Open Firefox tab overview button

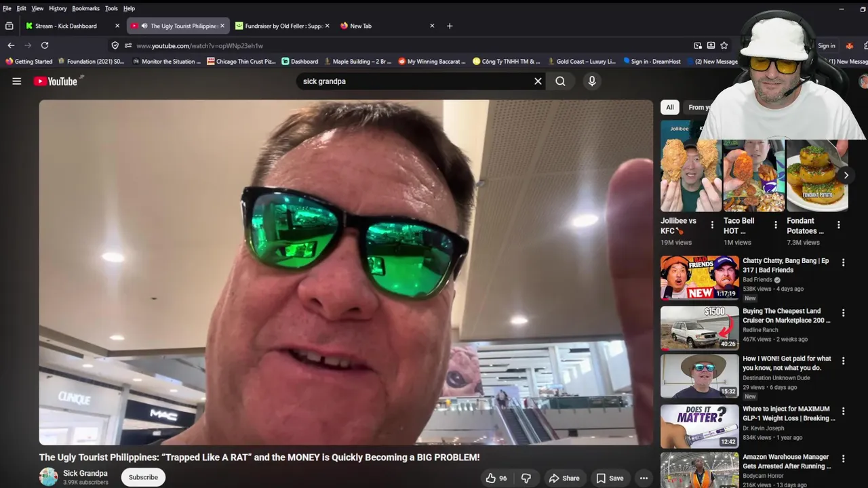click(9, 26)
